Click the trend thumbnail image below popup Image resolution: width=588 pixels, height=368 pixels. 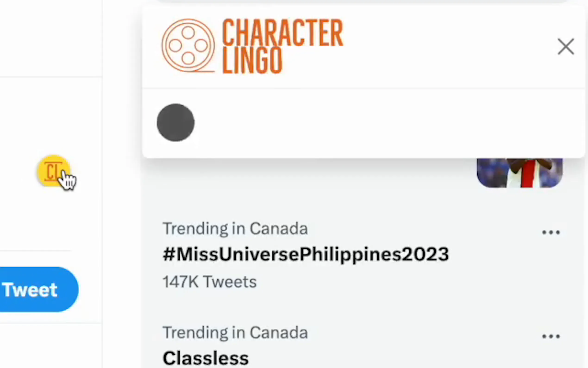[519, 173]
